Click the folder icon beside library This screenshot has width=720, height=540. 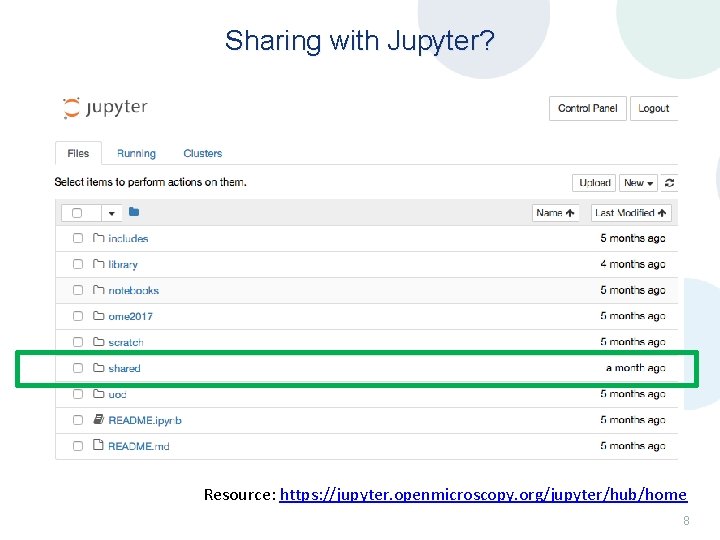click(98, 264)
